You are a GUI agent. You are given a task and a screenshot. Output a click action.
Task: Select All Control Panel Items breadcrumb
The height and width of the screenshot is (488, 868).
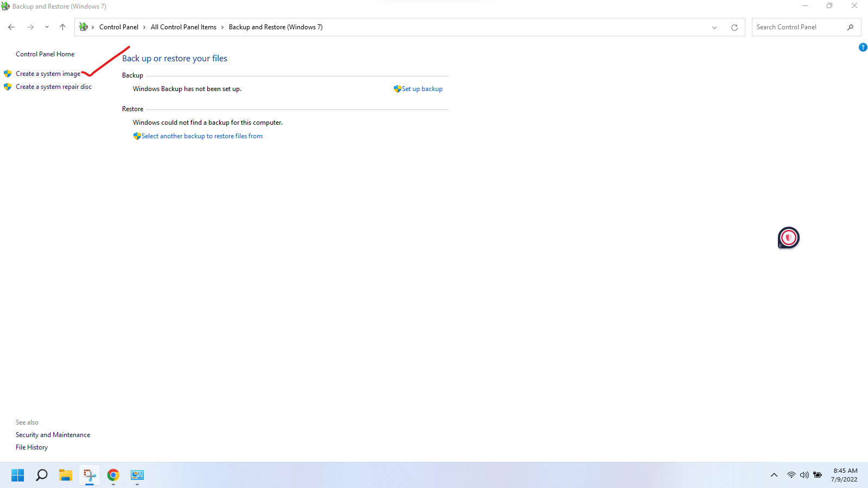(183, 27)
